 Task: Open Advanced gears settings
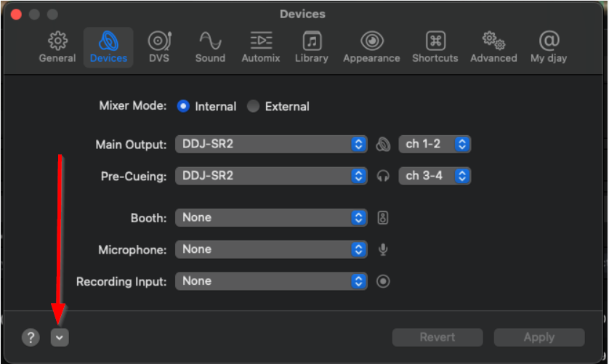pos(493,47)
